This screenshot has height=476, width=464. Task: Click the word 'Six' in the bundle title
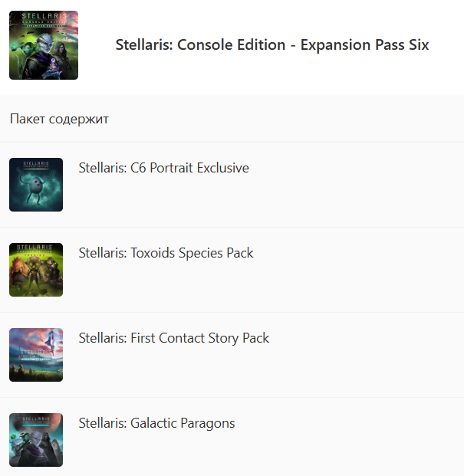tap(419, 45)
